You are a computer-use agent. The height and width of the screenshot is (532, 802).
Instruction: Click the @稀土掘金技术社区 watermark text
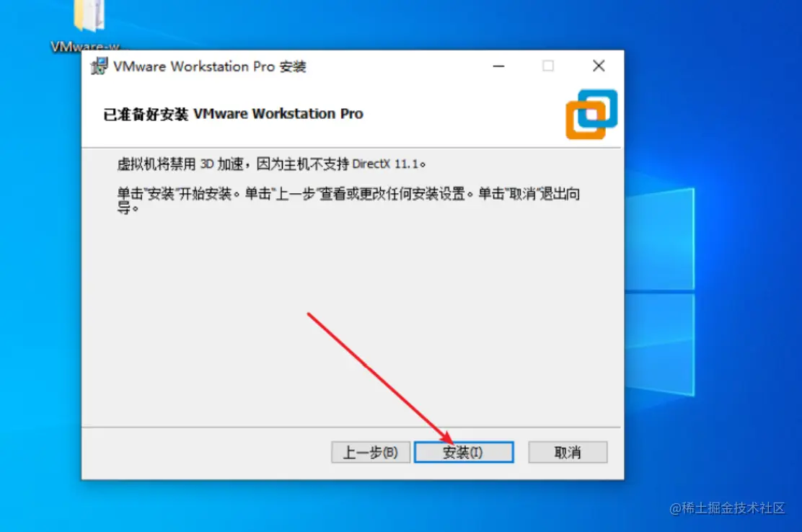point(727,507)
